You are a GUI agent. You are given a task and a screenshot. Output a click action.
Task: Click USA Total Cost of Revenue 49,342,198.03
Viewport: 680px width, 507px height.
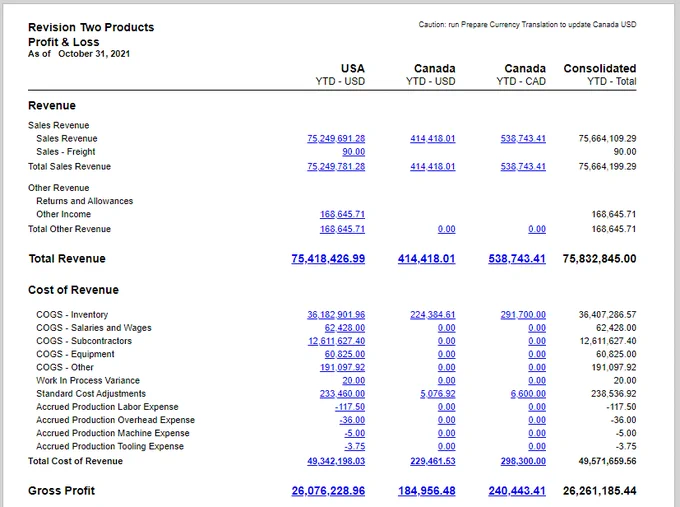pos(336,461)
